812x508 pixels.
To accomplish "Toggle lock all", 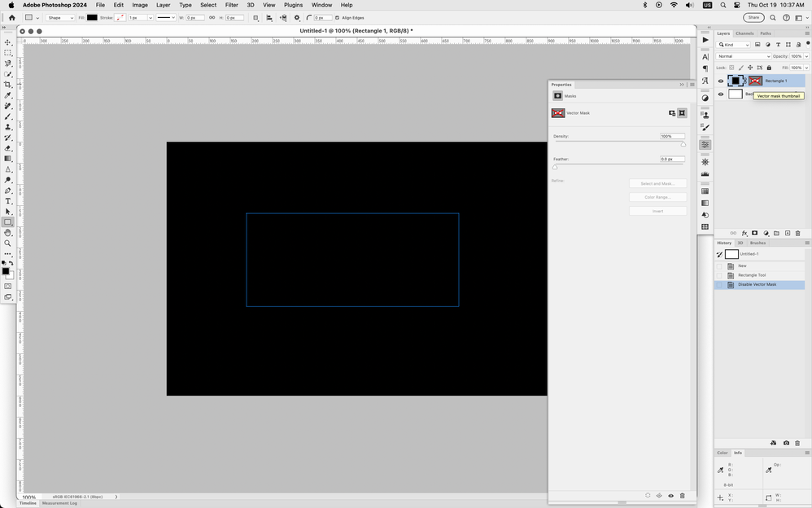I will click(769, 68).
